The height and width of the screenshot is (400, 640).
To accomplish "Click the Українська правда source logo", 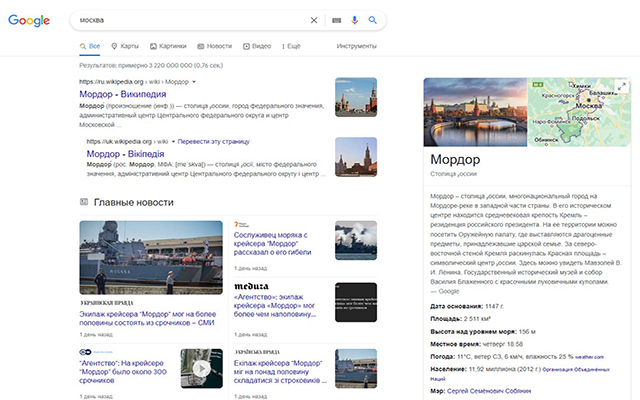I will tap(257, 352).
